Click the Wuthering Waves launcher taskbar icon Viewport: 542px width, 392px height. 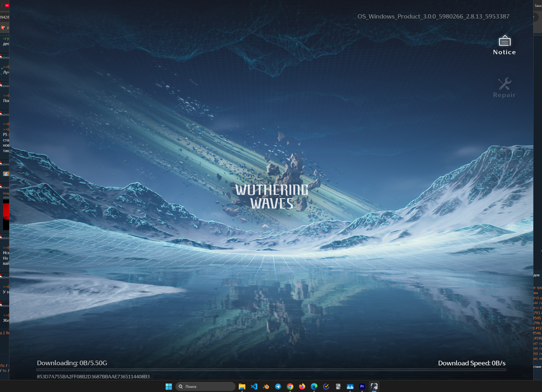point(374,387)
